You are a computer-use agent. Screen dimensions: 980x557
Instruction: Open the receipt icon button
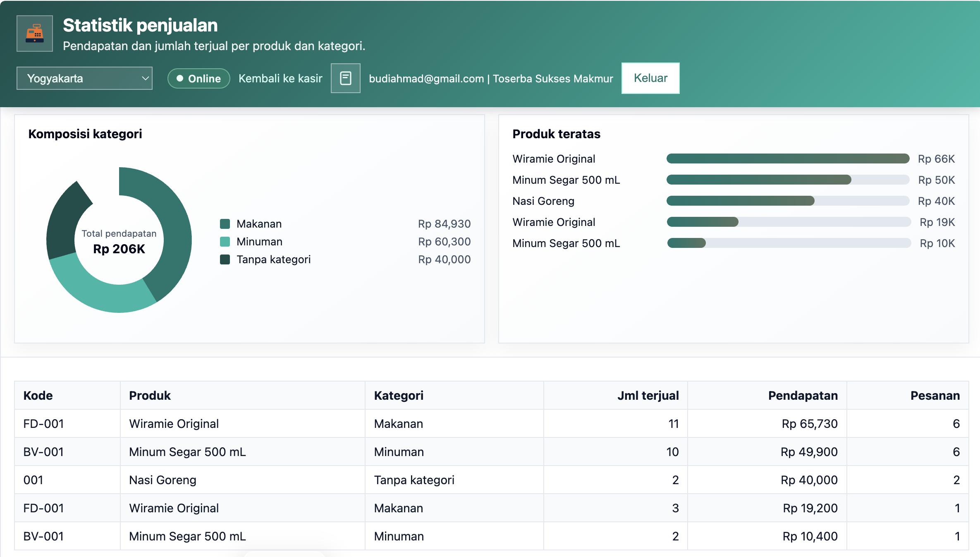[346, 78]
